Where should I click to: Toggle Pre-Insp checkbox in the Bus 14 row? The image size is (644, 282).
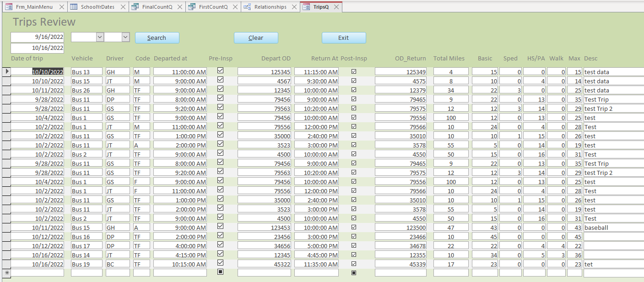pos(220,254)
